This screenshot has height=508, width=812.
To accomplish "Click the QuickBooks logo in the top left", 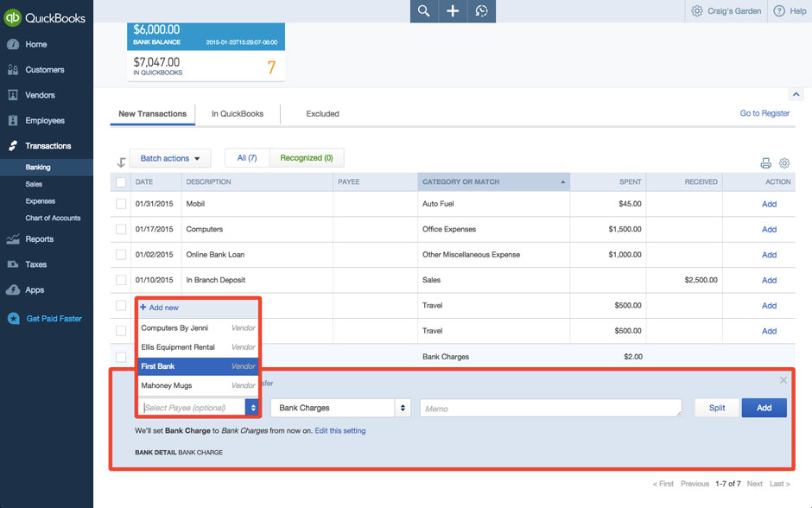I will click(x=43, y=16).
